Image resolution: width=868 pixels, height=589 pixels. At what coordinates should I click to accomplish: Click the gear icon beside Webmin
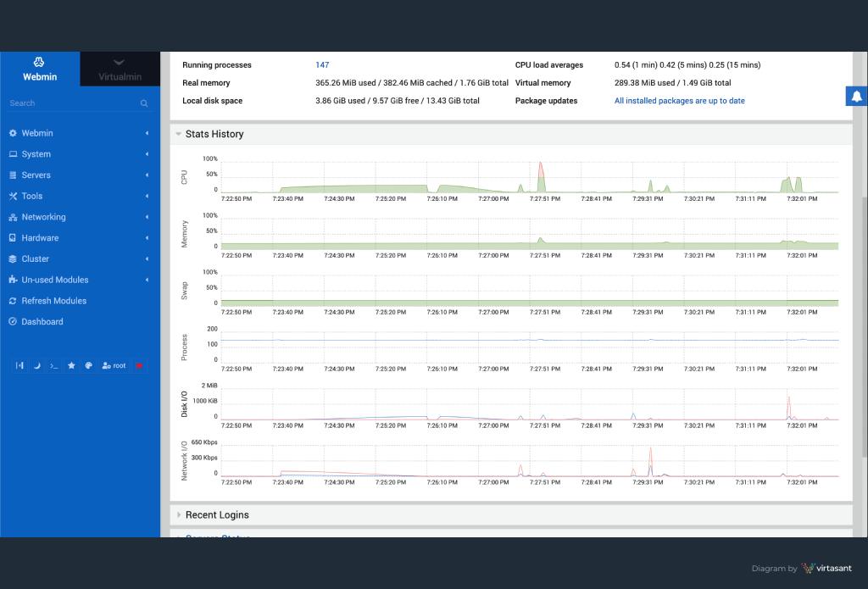[x=13, y=133]
